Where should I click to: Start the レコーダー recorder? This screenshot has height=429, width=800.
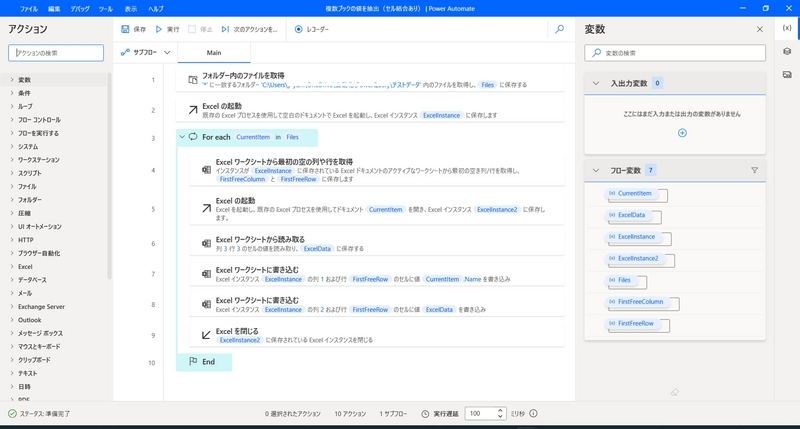312,29
